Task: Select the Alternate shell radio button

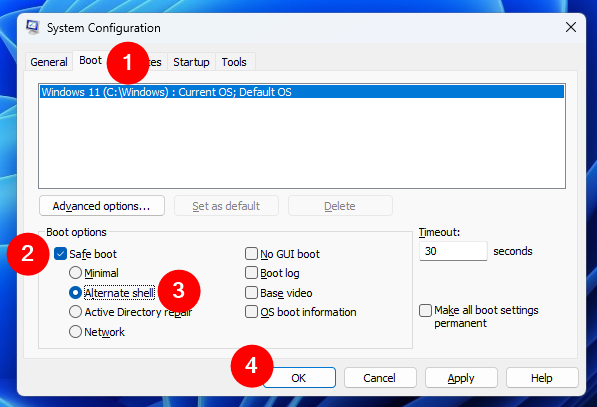Action: (75, 292)
